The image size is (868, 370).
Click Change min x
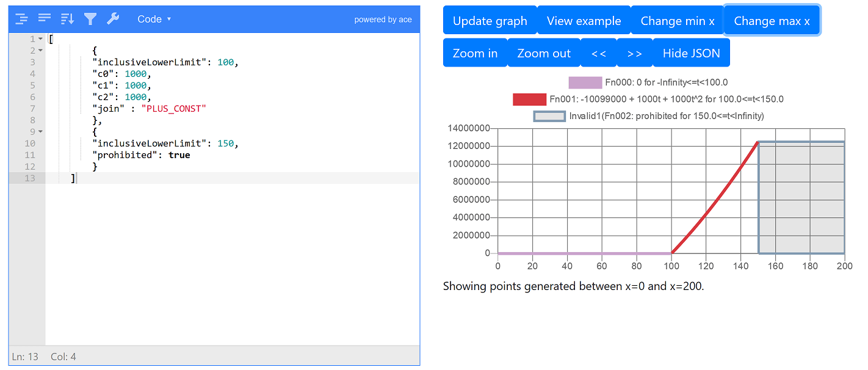(x=677, y=21)
